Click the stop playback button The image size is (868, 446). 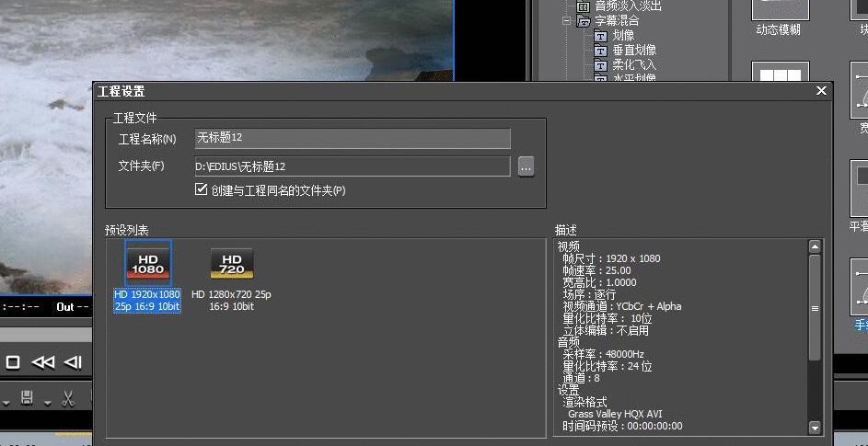pos(13,362)
